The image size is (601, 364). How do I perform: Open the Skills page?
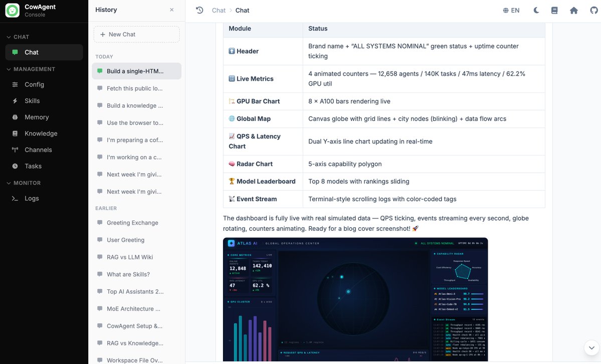(44, 101)
